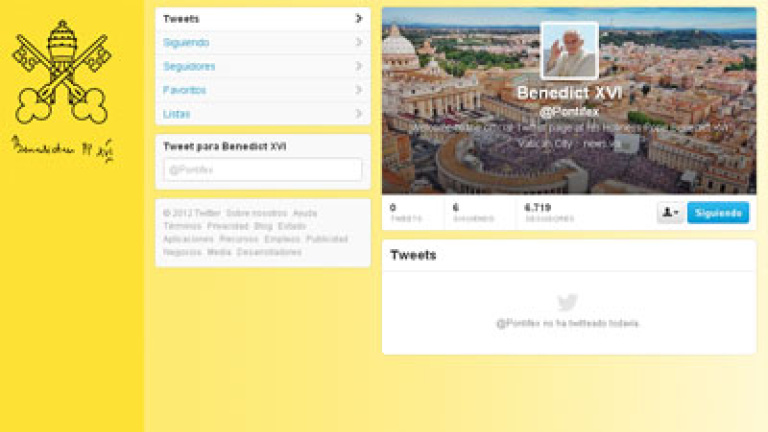
Task: Expand the Favoritos chevron arrow
Action: point(358,91)
